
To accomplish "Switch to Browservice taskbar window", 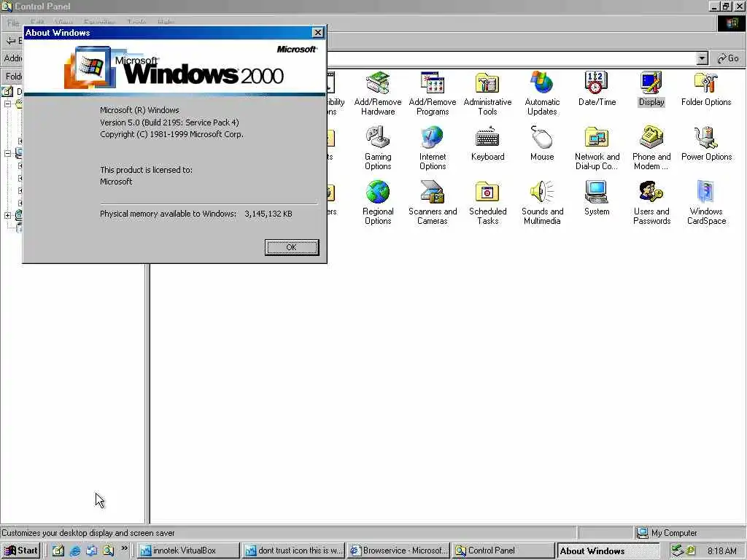I will point(398,551).
